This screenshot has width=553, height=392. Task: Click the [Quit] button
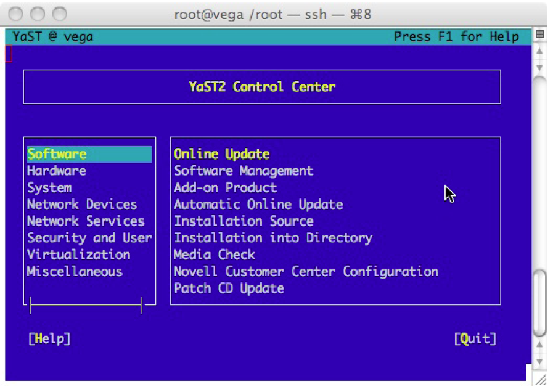tap(475, 339)
